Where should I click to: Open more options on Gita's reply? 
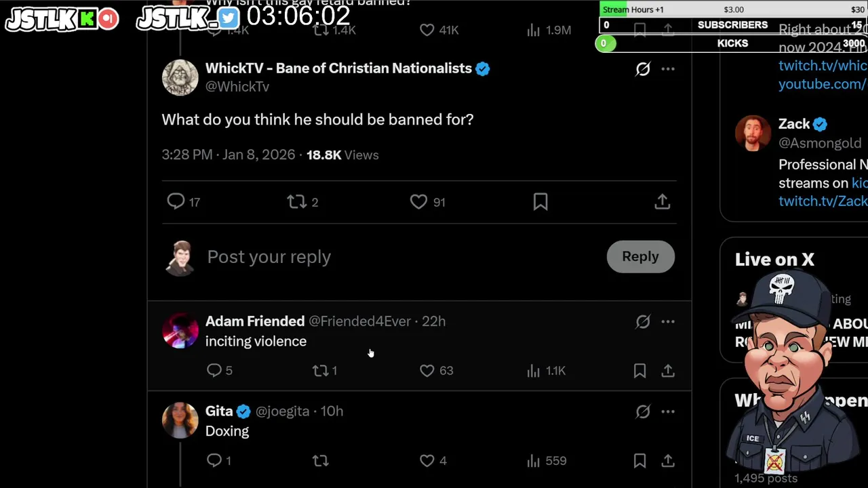(x=668, y=411)
